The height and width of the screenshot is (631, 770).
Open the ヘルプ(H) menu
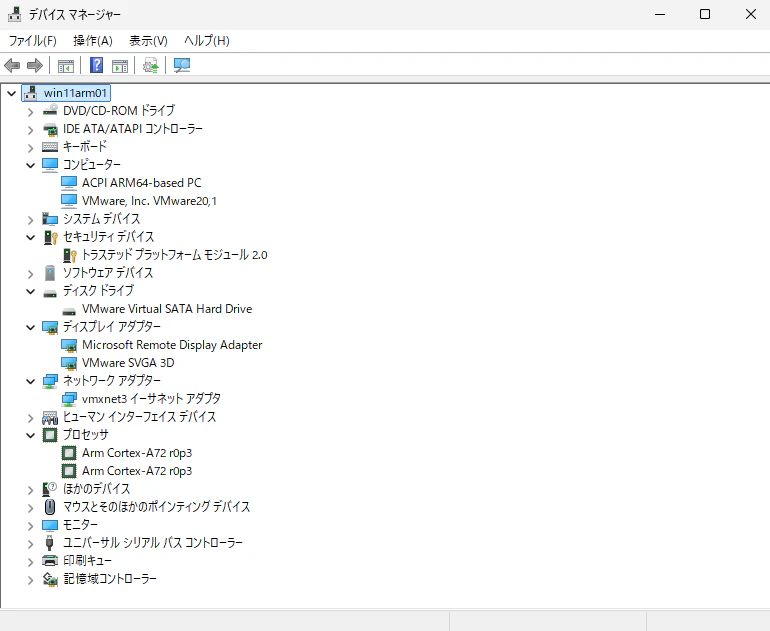click(207, 41)
